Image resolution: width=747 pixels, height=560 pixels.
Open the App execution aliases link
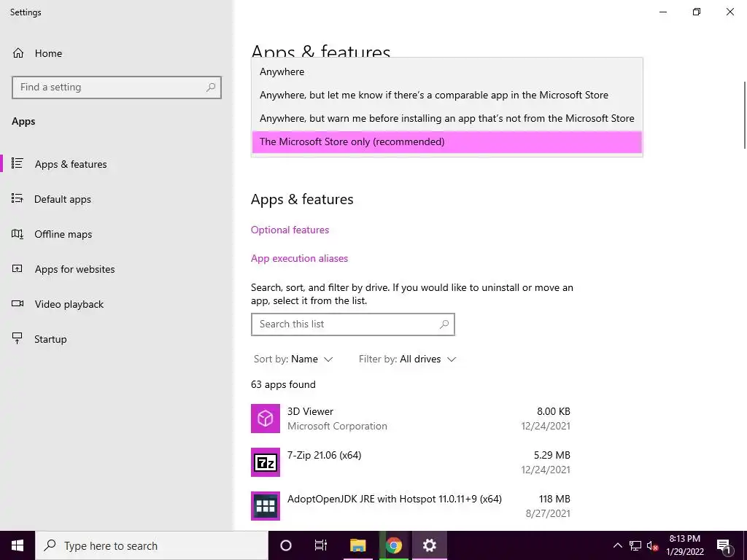[299, 259]
